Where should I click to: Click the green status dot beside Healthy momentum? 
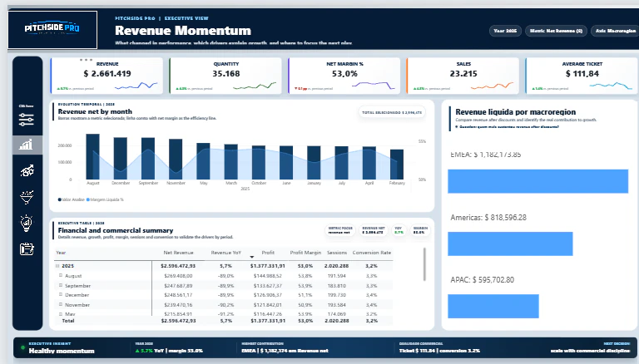coord(22,347)
